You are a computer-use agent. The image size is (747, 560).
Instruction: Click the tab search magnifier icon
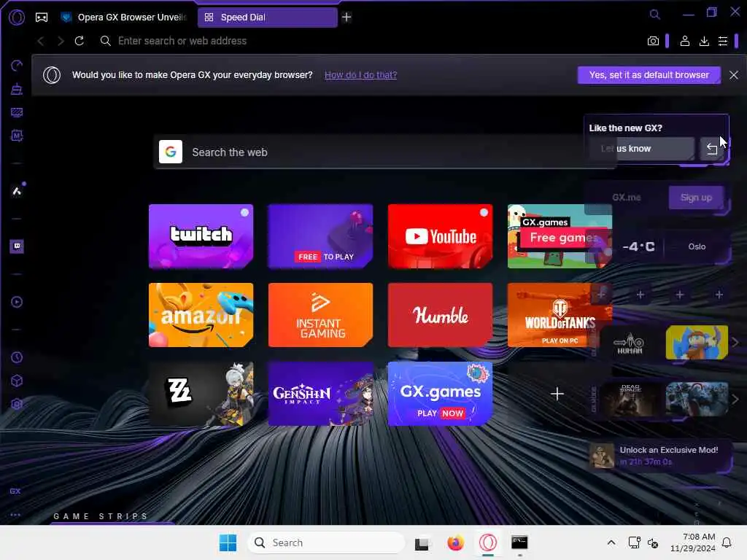[655, 15]
